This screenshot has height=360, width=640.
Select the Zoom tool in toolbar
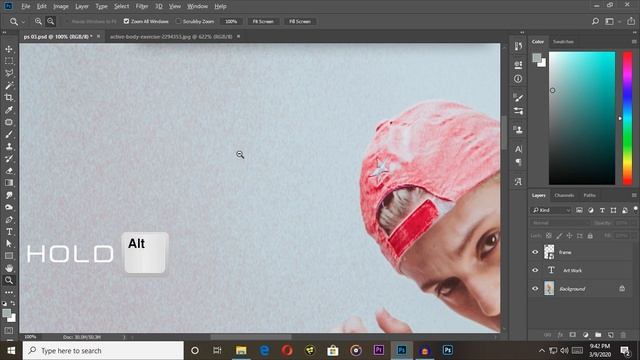point(9,280)
